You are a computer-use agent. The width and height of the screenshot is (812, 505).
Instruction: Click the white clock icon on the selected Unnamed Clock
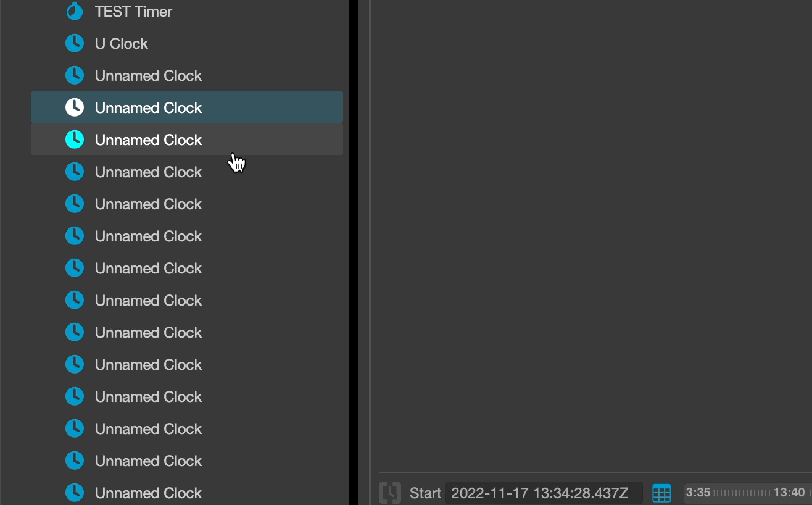point(74,107)
